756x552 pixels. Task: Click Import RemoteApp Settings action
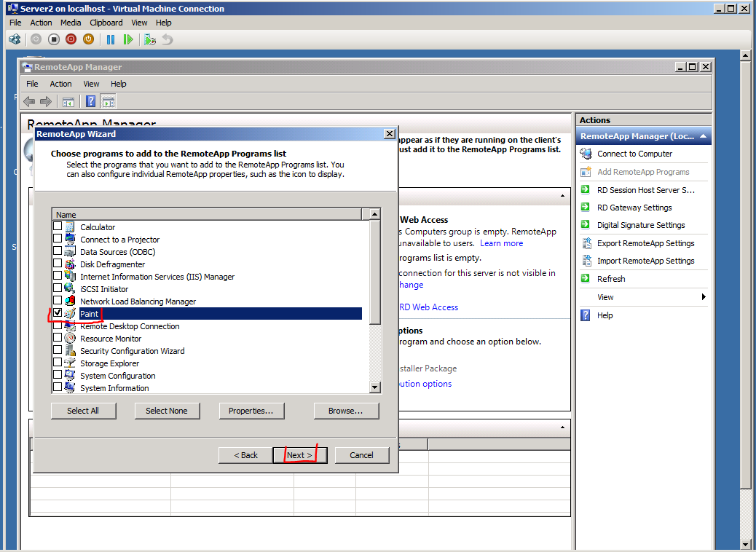pyautogui.click(x=645, y=261)
